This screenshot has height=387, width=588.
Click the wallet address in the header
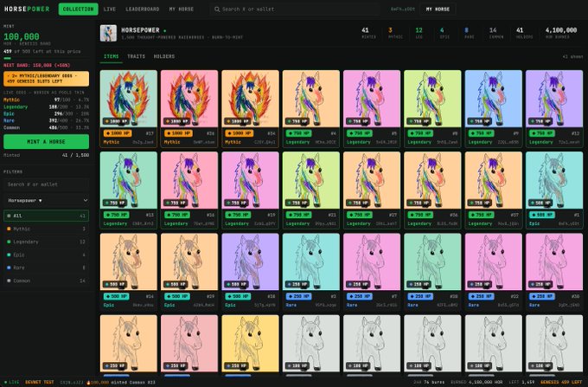pos(403,9)
